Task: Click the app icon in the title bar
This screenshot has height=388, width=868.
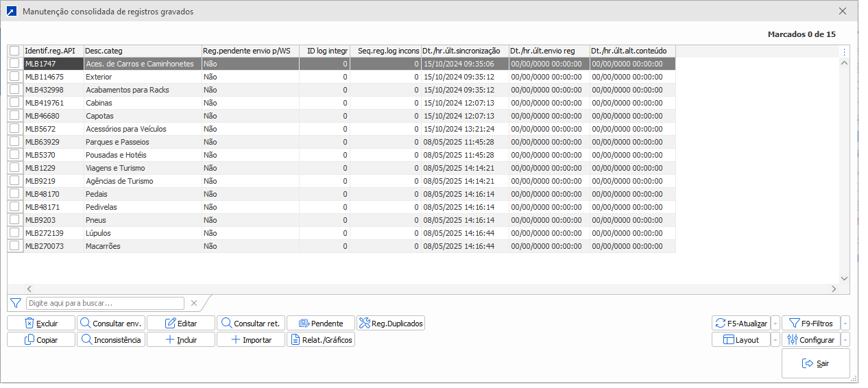Action: tap(12, 12)
